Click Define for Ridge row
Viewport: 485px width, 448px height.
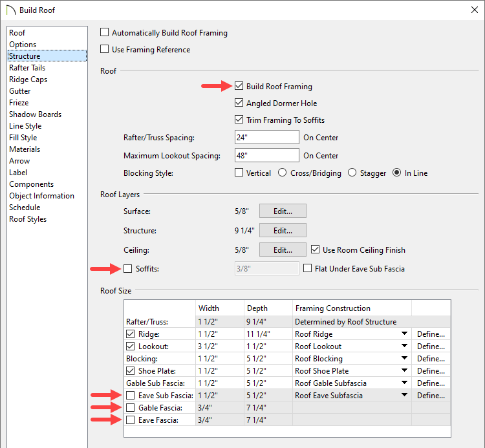pyautogui.click(x=431, y=334)
